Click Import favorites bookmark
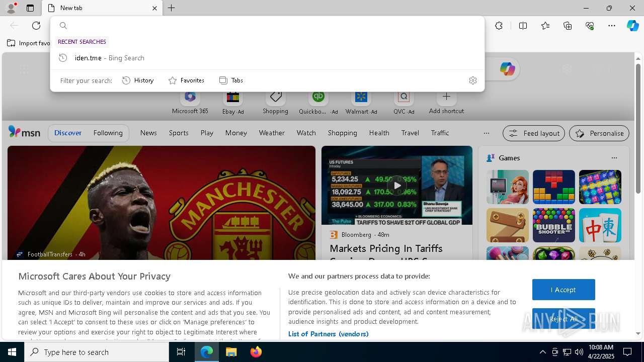 click(x=29, y=43)
